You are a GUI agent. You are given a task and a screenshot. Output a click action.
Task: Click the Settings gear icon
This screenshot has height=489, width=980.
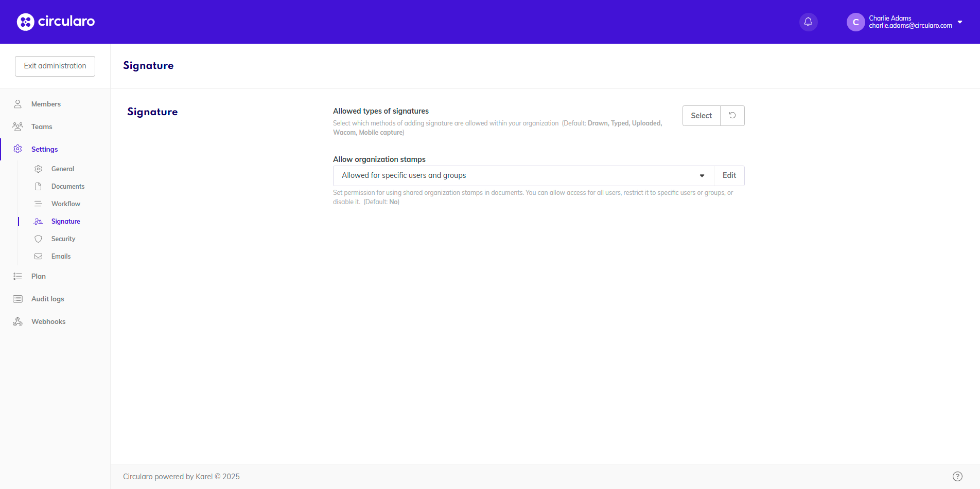click(17, 149)
